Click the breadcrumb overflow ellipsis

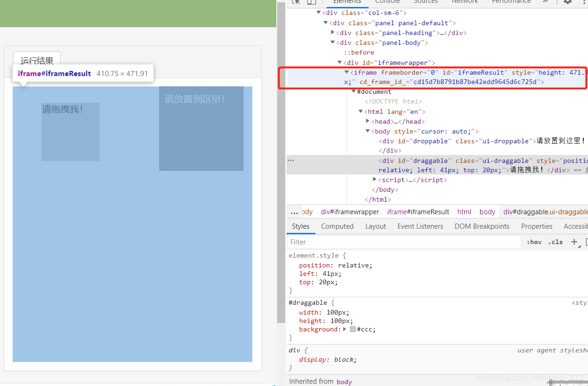tap(294, 212)
